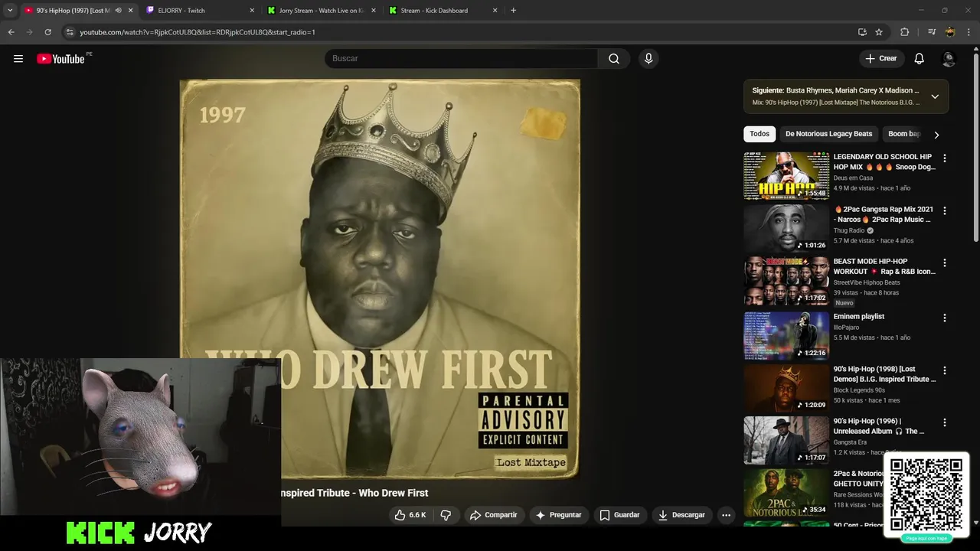Expand the Siguiente playlist panel chevron
This screenshot has width=980, height=551.
935,96
